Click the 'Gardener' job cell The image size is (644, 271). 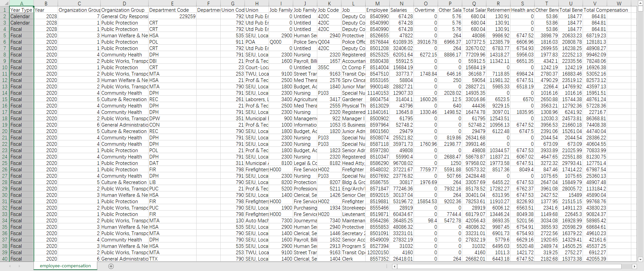353,99
